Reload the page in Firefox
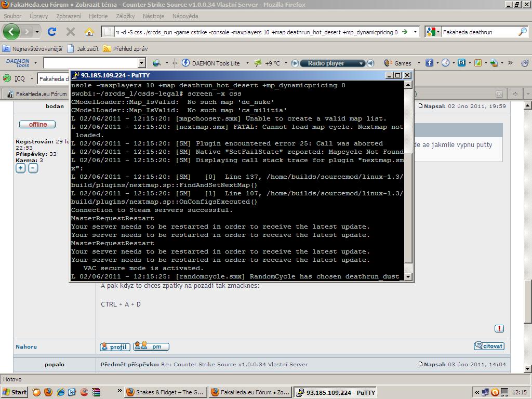532x399 pixels. (x=52, y=32)
